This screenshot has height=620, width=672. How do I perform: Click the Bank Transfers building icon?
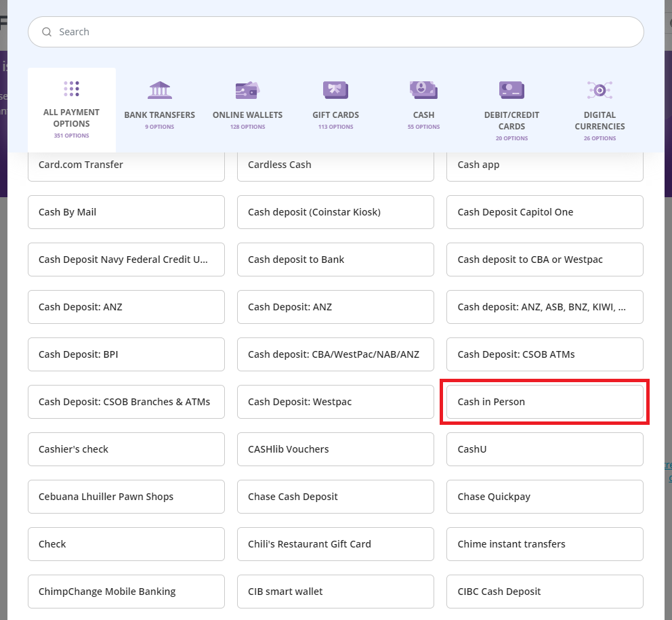159,91
